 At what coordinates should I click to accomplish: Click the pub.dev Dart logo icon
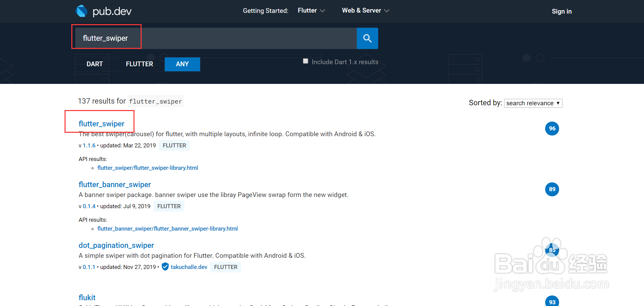click(x=82, y=11)
